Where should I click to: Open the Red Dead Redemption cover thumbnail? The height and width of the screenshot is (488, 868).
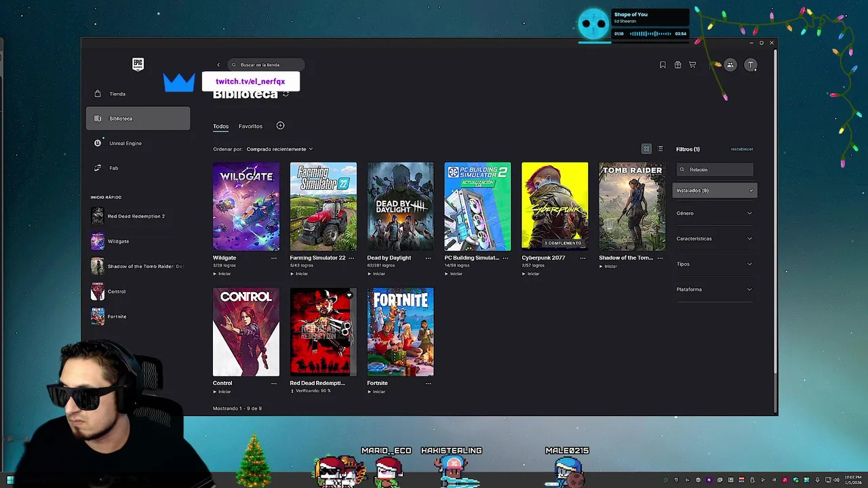[323, 331]
